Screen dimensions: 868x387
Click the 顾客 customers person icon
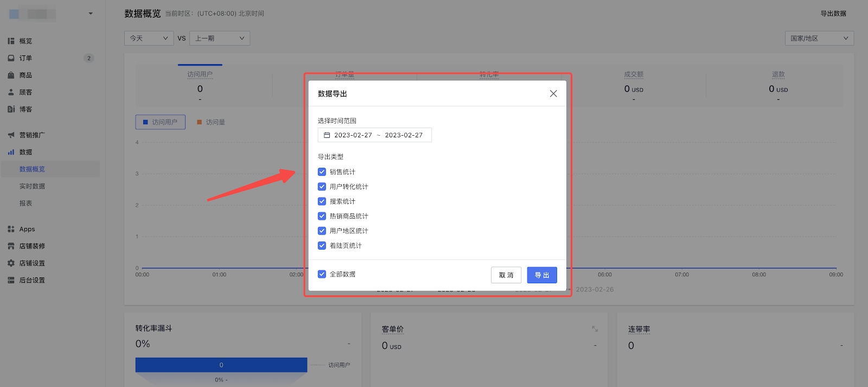point(11,92)
